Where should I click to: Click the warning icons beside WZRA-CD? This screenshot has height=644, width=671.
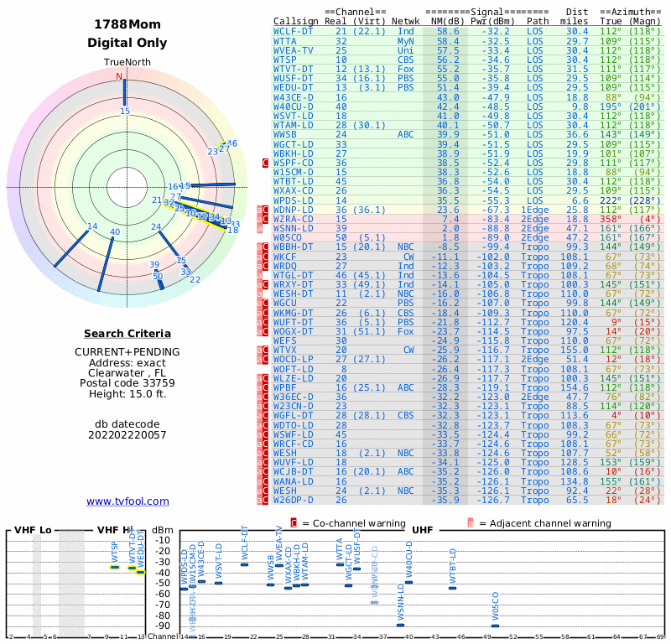[x=263, y=220]
